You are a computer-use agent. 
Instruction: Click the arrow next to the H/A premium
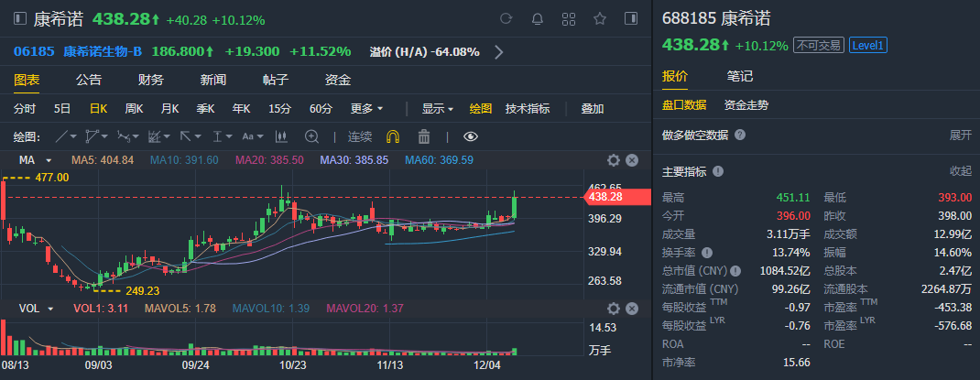[x=499, y=52]
